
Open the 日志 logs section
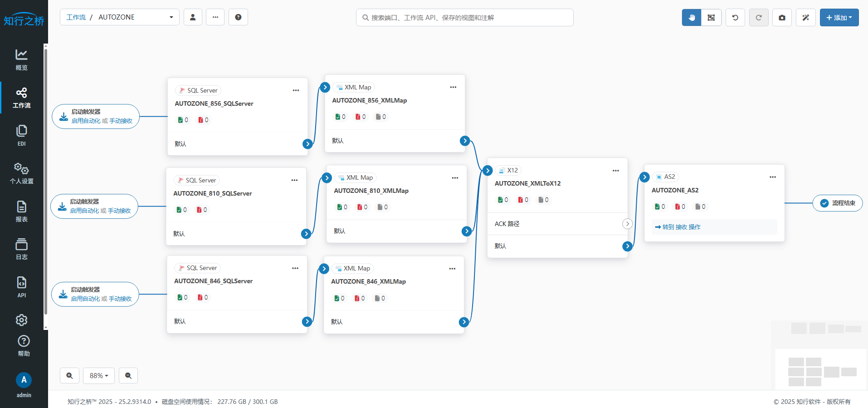(x=21, y=249)
